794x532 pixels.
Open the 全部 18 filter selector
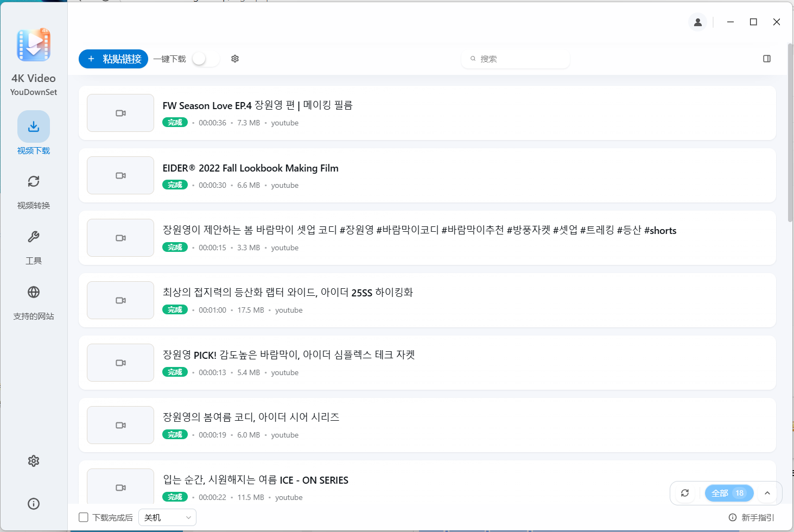click(729, 493)
